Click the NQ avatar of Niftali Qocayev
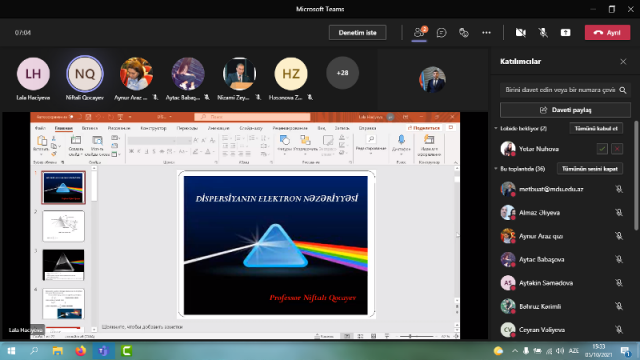This screenshot has width=640, height=360. coord(85,74)
